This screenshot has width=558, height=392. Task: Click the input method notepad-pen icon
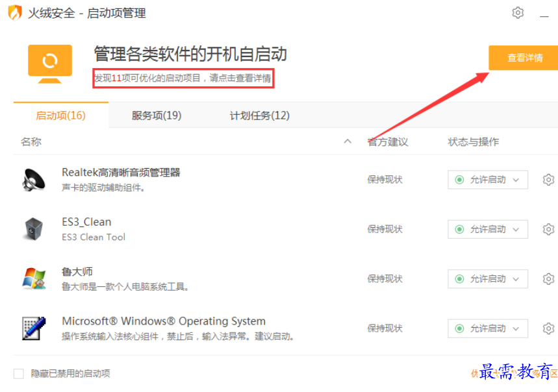click(x=34, y=328)
